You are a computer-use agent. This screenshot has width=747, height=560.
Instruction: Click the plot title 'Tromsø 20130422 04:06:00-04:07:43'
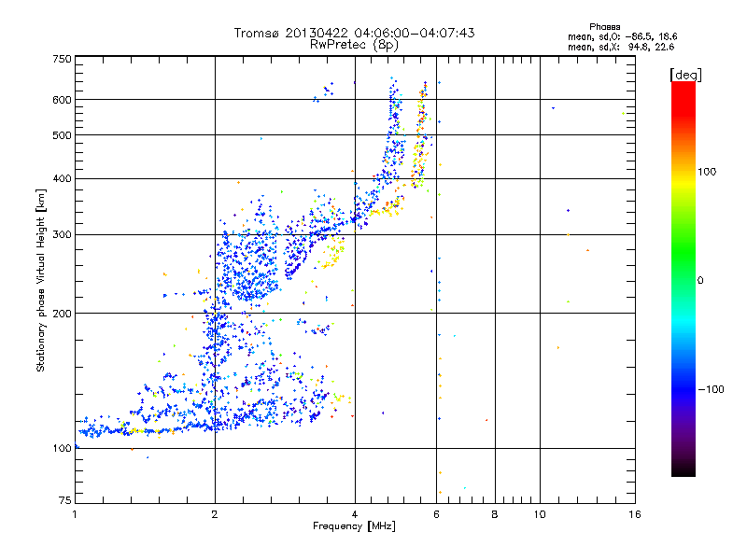354,33
